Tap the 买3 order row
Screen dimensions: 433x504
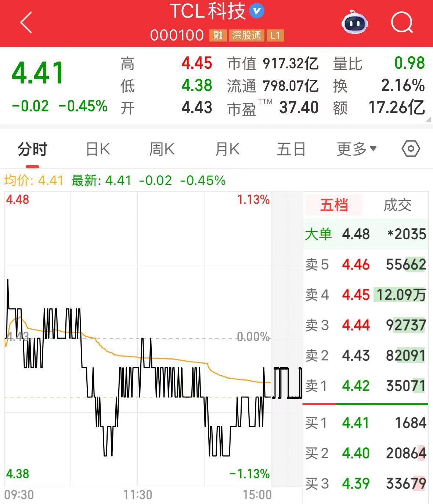pyautogui.click(x=366, y=483)
